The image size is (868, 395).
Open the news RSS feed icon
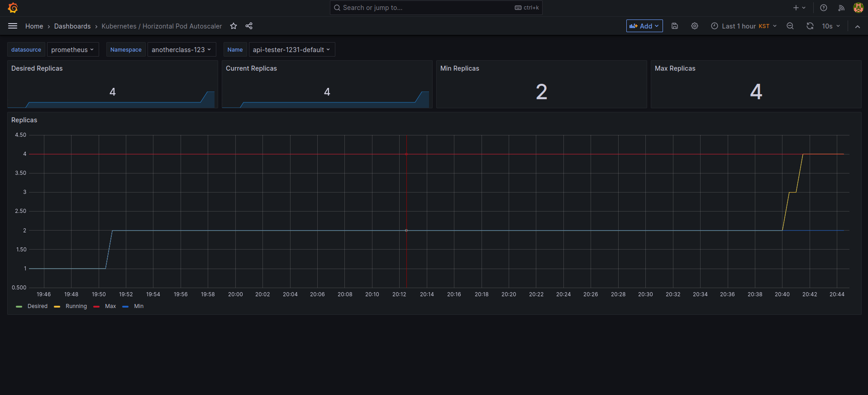841,8
